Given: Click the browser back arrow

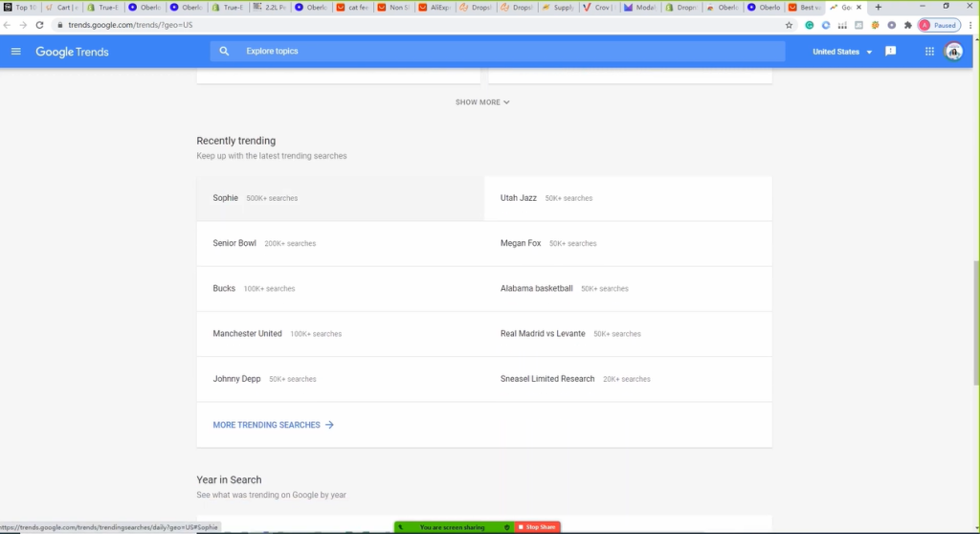Looking at the screenshot, I should 7,25.
